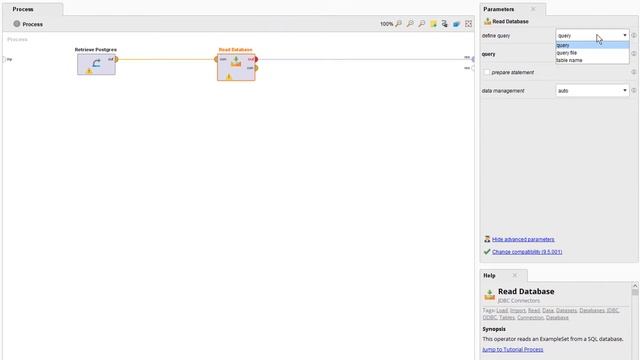Click the process inp port on left edge
640x360 pixels.
[4, 59]
